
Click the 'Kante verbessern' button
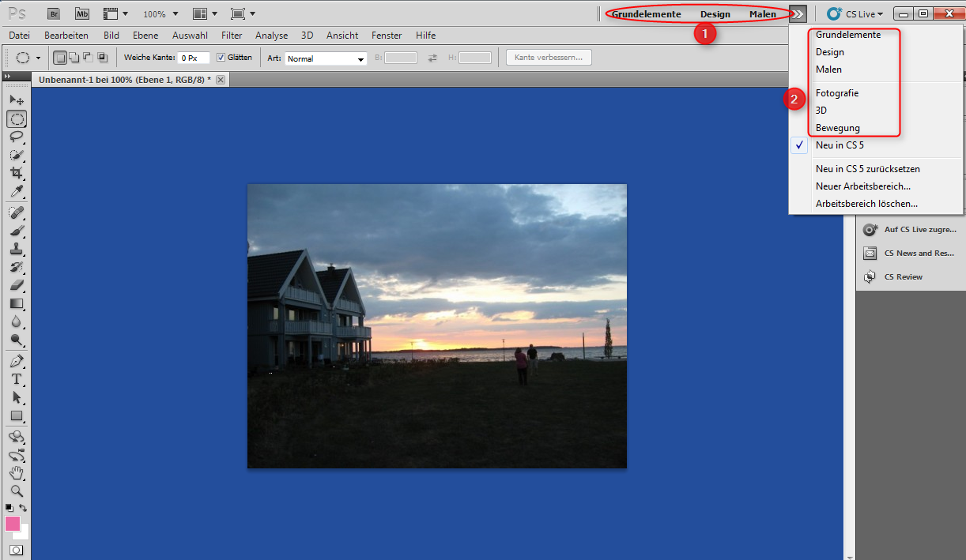(x=549, y=56)
